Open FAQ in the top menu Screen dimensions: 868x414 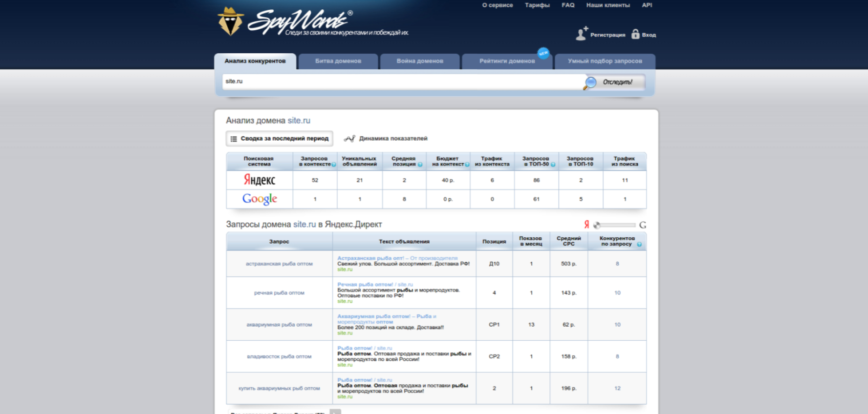(568, 5)
